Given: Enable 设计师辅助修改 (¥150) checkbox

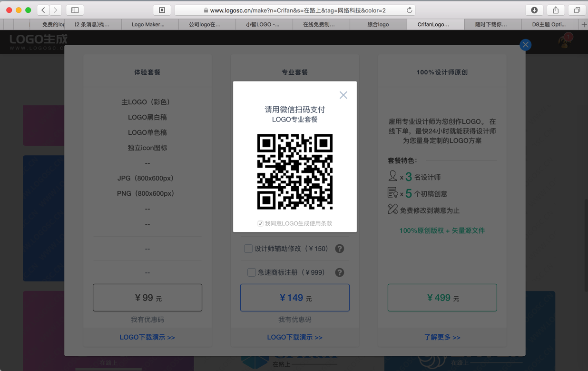Looking at the screenshot, I should pyautogui.click(x=248, y=249).
